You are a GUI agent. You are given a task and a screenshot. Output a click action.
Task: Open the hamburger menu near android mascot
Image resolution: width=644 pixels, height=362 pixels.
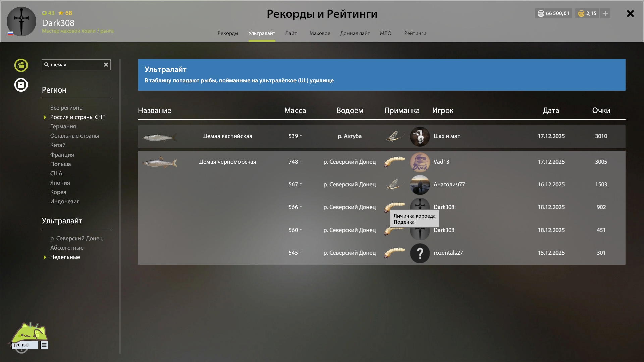[x=44, y=345]
